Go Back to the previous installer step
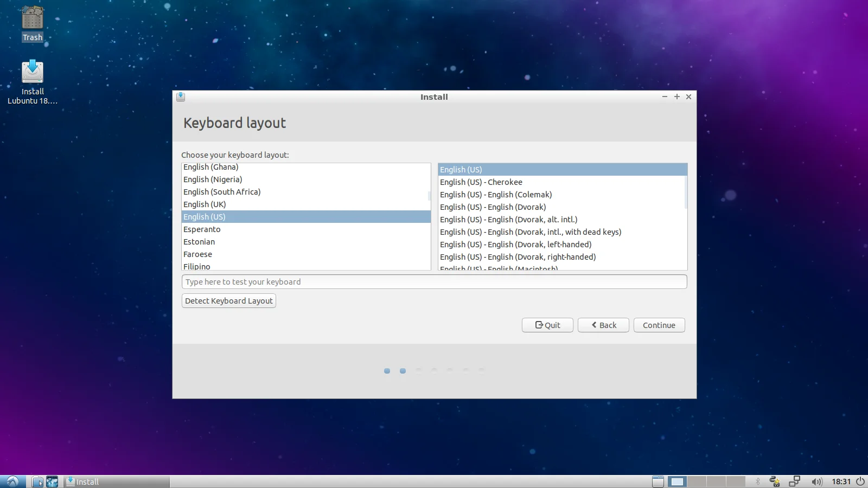 click(x=603, y=325)
